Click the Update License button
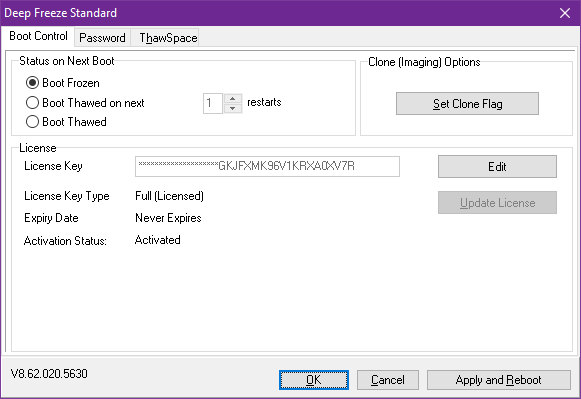The height and width of the screenshot is (399, 581). (x=497, y=203)
